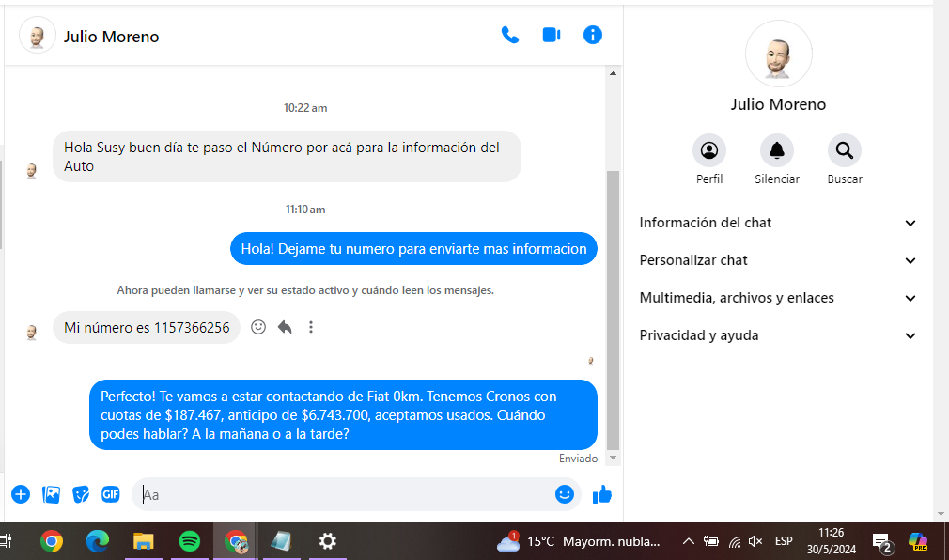This screenshot has width=949, height=560.
Task: Expand Información del chat section
Action: (777, 223)
